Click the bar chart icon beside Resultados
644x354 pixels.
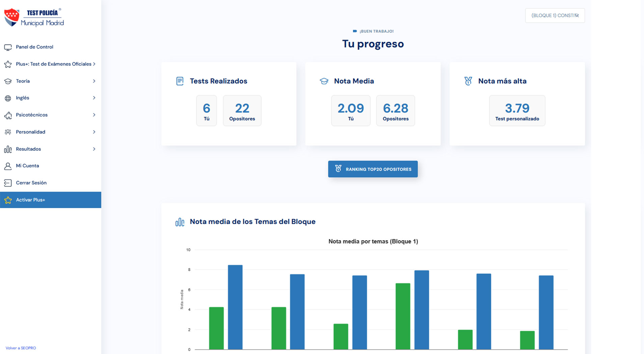8,149
